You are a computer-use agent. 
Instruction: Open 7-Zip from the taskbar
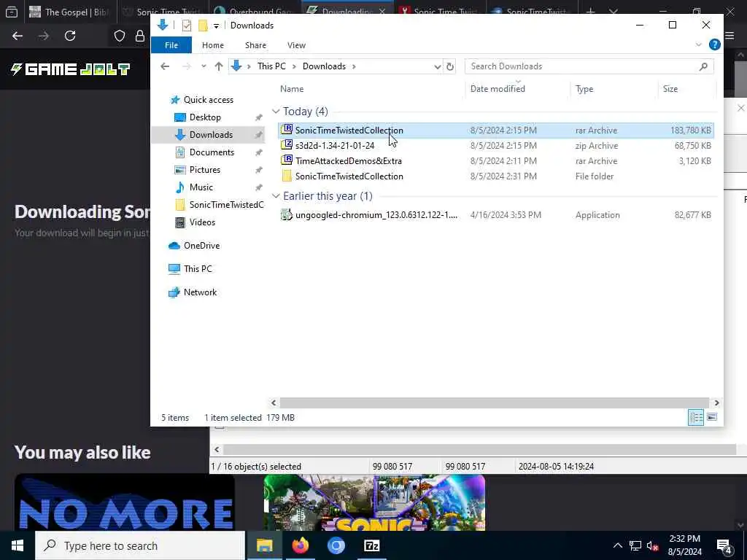tap(371, 545)
